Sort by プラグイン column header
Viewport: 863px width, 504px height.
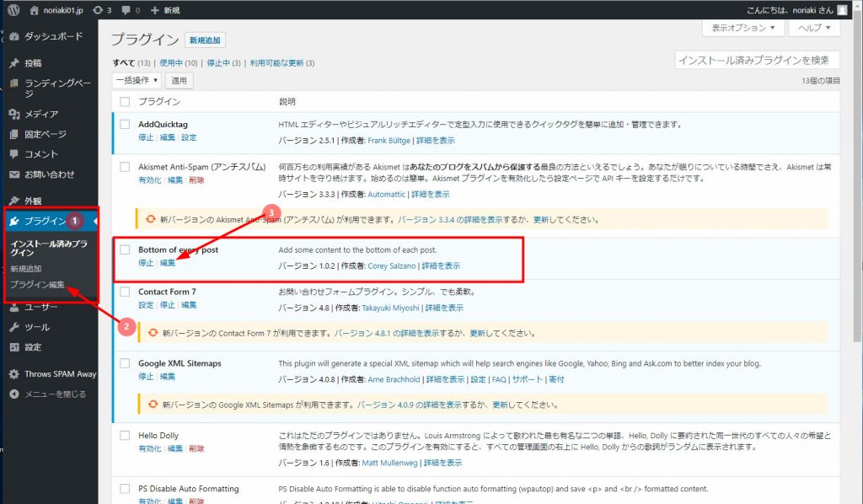159,102
